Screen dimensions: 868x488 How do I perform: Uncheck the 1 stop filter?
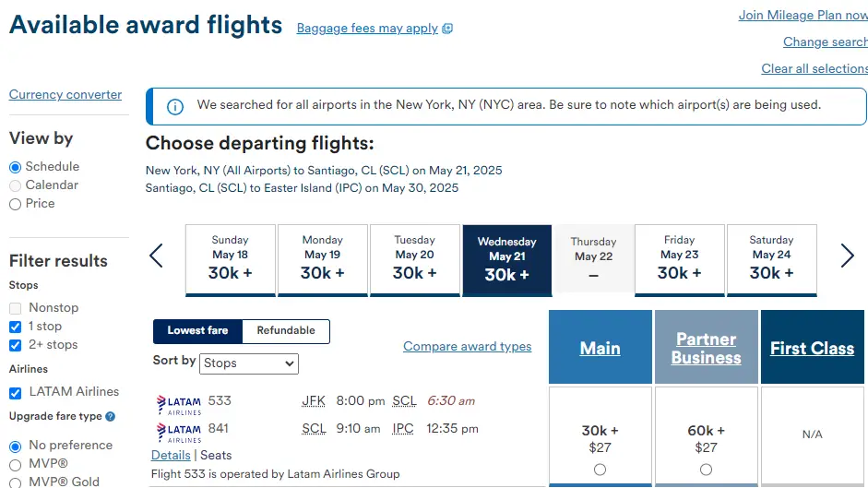(x=15, y=327)
